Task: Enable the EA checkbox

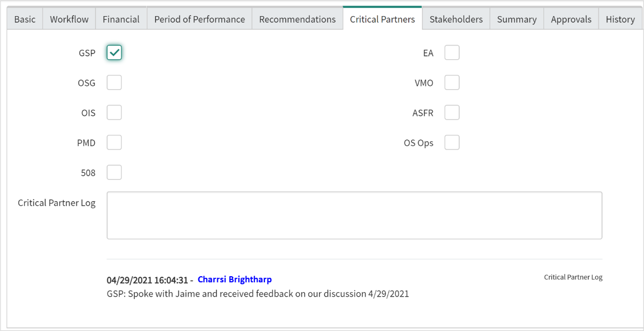Action: tap(452, 53)
